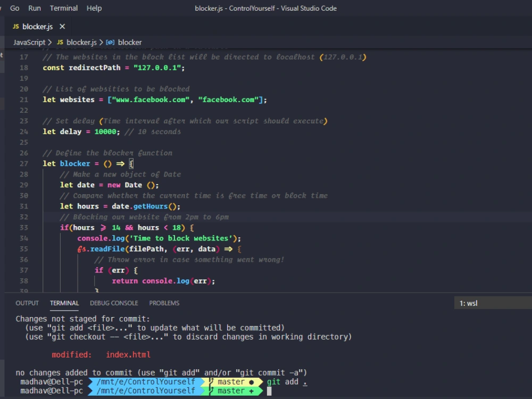Click 'return console.log(err)' on line 38
Image resolution: width=532 pixels, height=399 pixels.
(x=161, y=281)
